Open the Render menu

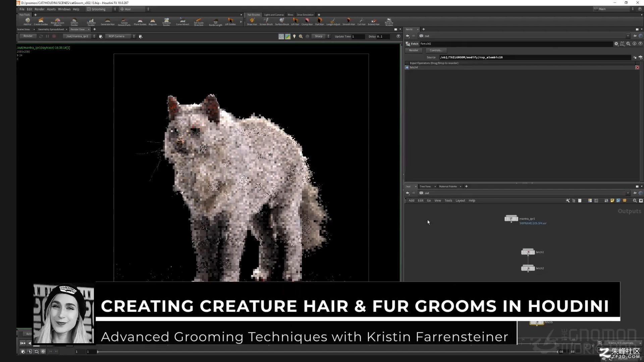coord(39,9)
